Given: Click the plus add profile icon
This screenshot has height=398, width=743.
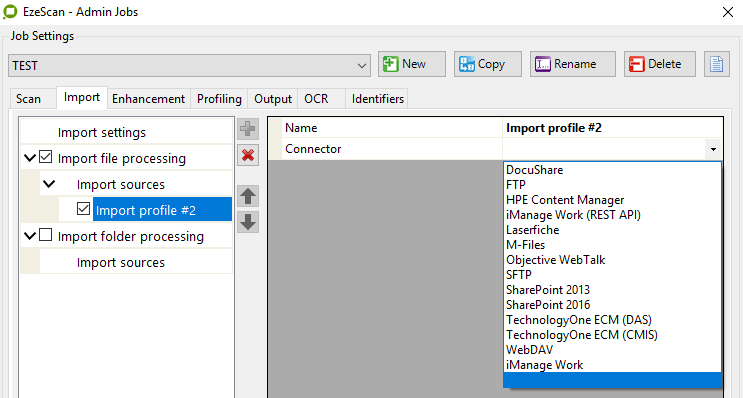Looking at the screenshot, I should click(248, 129).
